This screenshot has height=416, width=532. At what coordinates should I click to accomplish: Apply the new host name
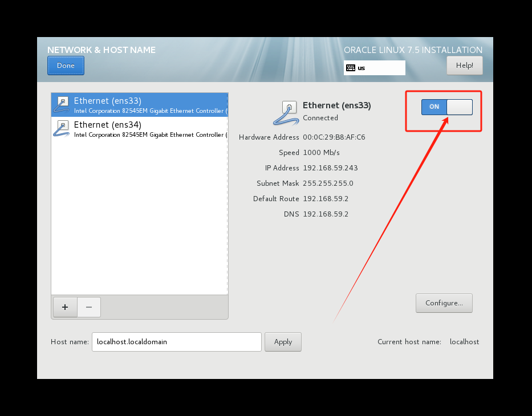coord(283,342)
